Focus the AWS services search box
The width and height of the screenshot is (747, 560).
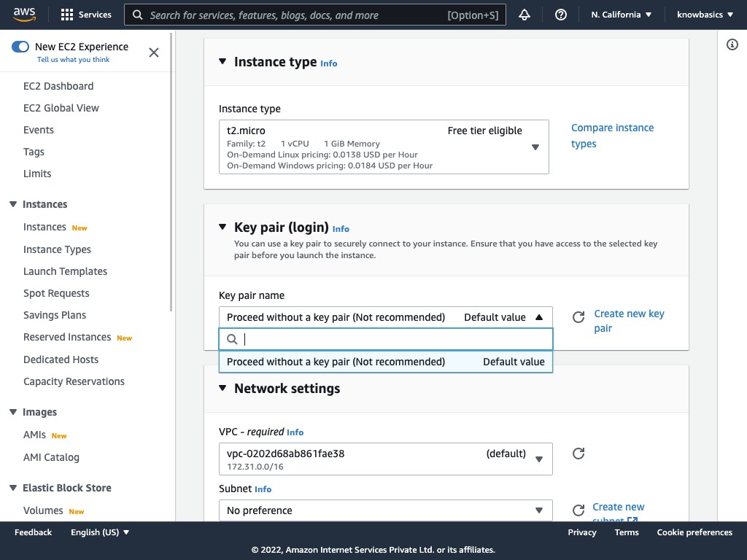pos(315,15)
